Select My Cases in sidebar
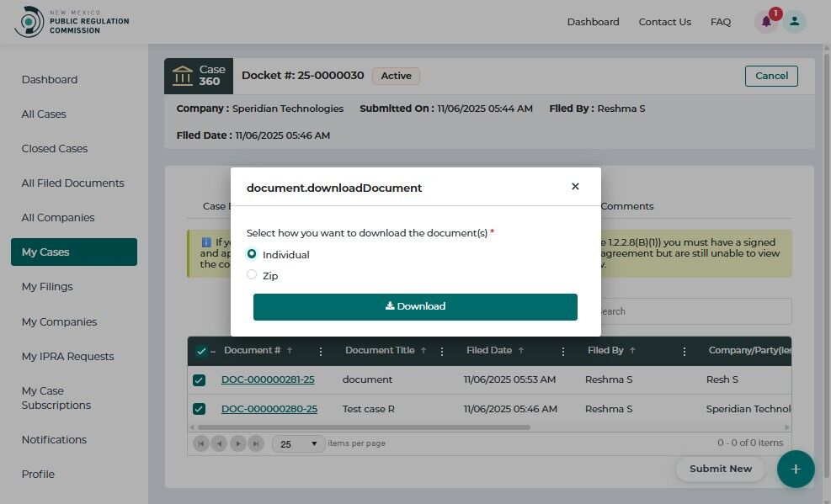Viewport: 831px width, 504px height. 73,252
